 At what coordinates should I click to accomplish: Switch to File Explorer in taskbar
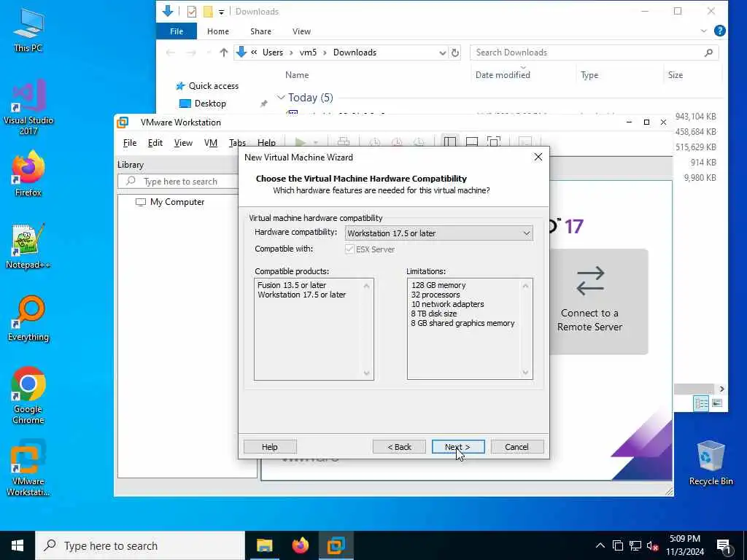click(x=264, y=545)
